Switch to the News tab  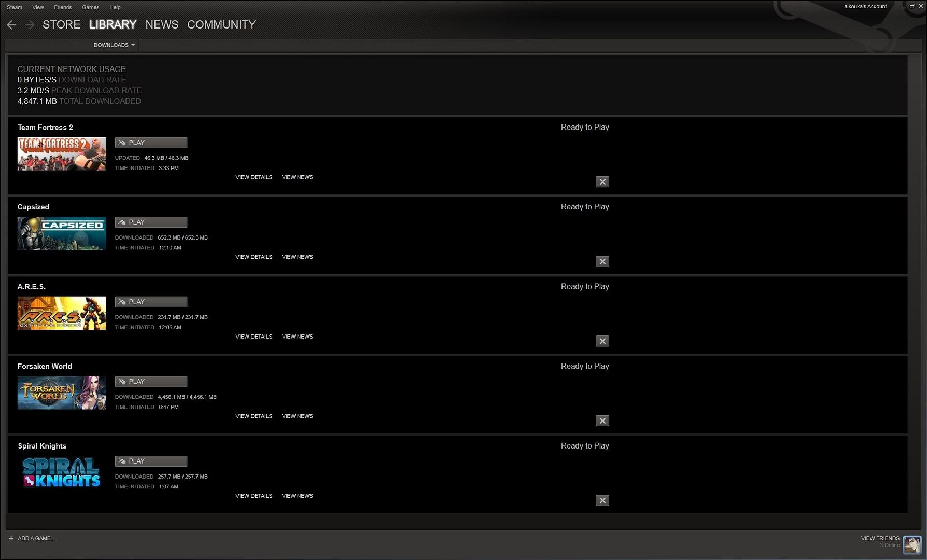point(162,25)
